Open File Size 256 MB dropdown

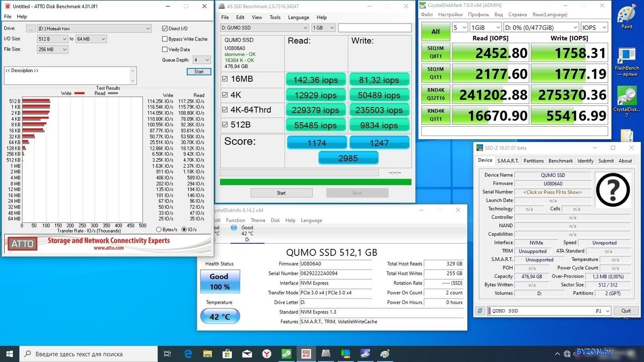tap(52, 50)
